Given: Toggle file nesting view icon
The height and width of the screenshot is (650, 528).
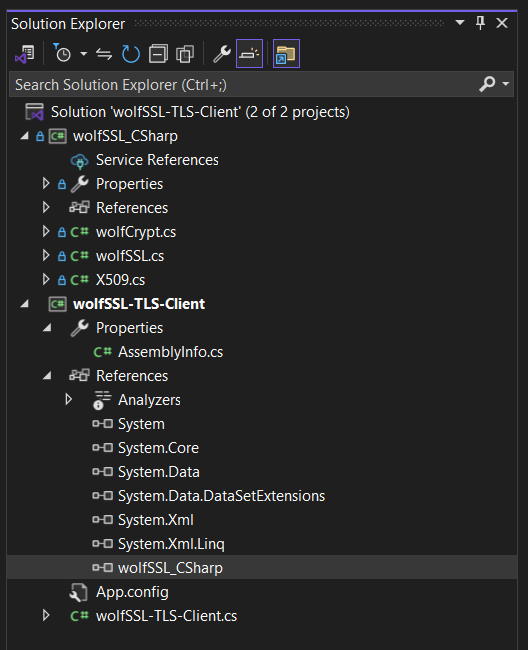Looking at the screenshot, I should [x=286, y=53].
